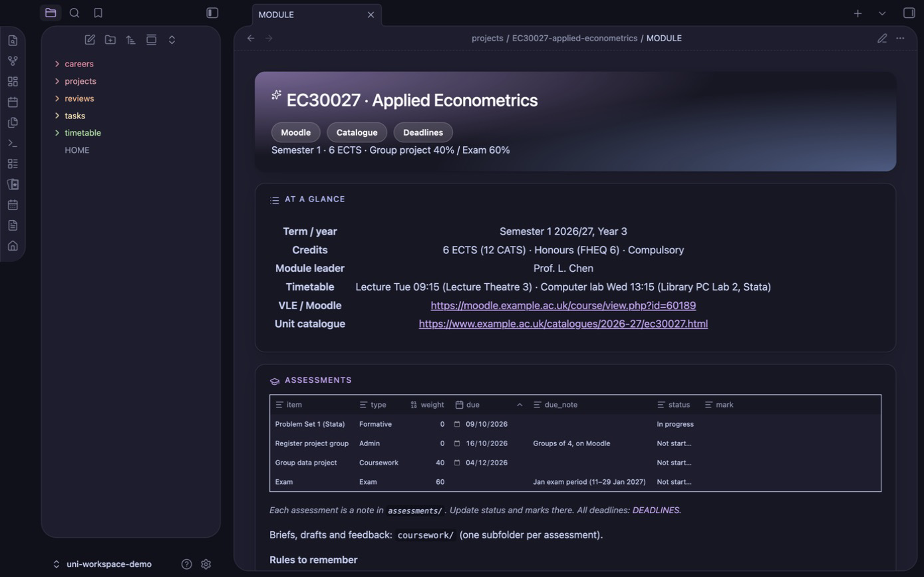Click the Moodle button
The image size is (924, 577).
pyautogui.click(x=295, y=132)
